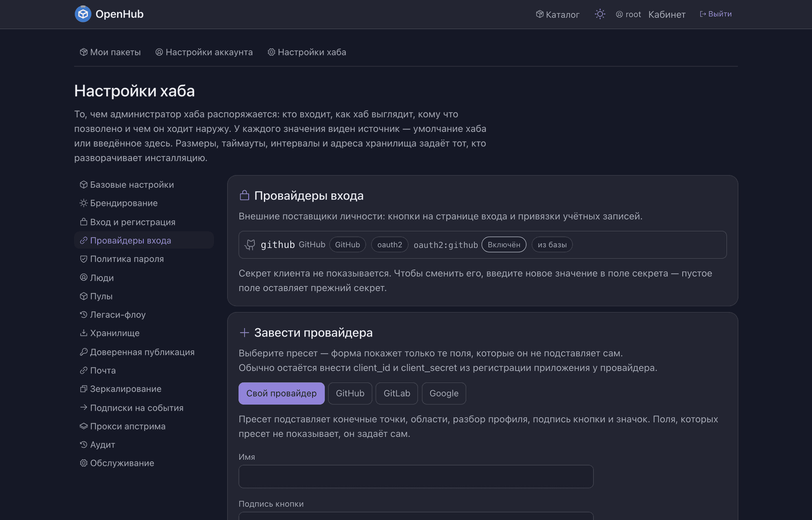Click the plus icon beside Завести провайдера
This screenshot has height=520, width=812.
[x=244, y=332]
